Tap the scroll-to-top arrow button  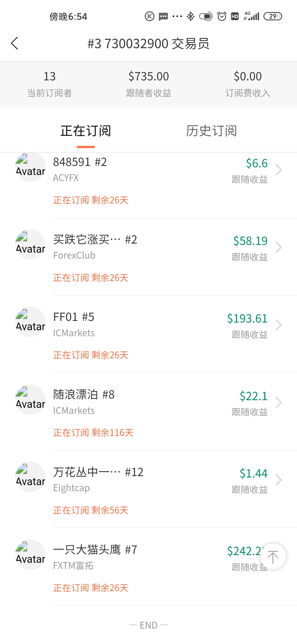tap(273, 556)
